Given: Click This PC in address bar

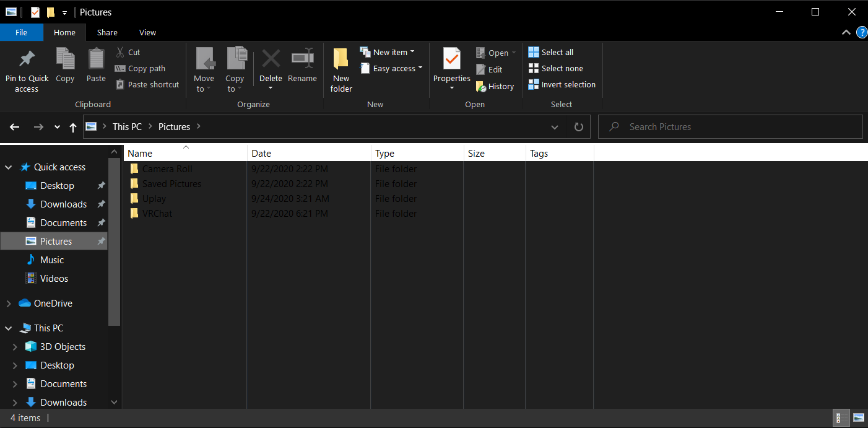Looking at the screenshot, I should pos(127,127).
